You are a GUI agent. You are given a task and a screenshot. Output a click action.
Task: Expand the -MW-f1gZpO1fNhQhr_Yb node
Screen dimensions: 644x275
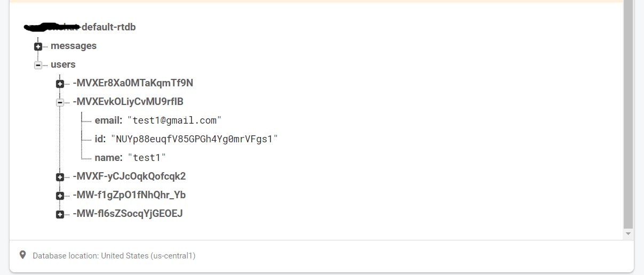click(x=60, y=196)
